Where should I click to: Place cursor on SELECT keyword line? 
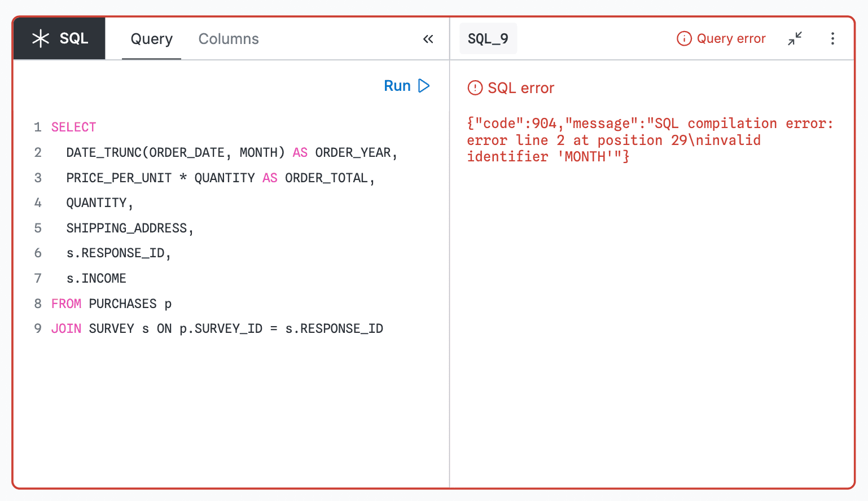74,128
